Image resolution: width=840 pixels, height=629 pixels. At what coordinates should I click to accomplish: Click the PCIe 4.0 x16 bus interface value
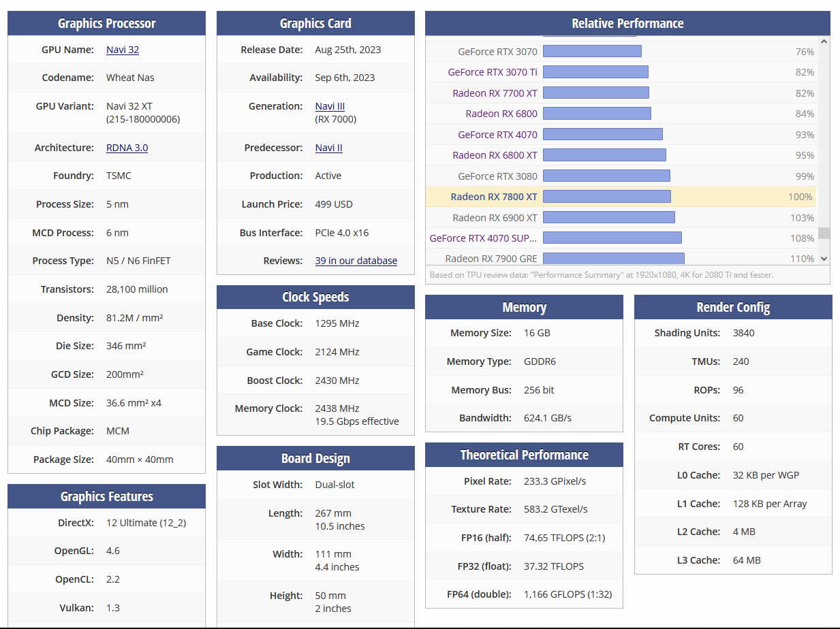tap(342, 233)
